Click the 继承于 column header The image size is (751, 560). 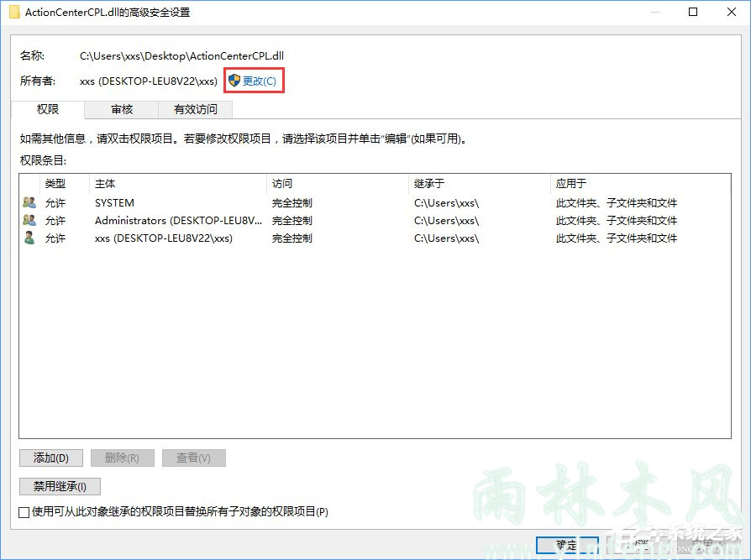pos(479,183)
